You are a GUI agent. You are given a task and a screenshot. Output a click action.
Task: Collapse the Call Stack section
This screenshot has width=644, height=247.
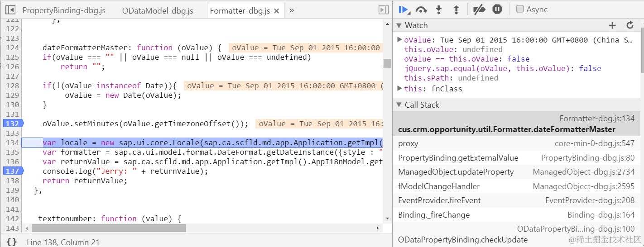(399, 105)
